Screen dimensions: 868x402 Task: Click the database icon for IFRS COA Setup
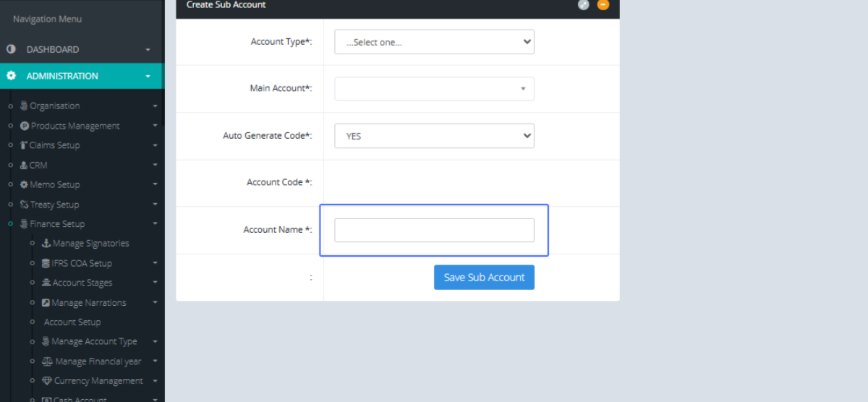pyautogui.click(x=46, y=263)
